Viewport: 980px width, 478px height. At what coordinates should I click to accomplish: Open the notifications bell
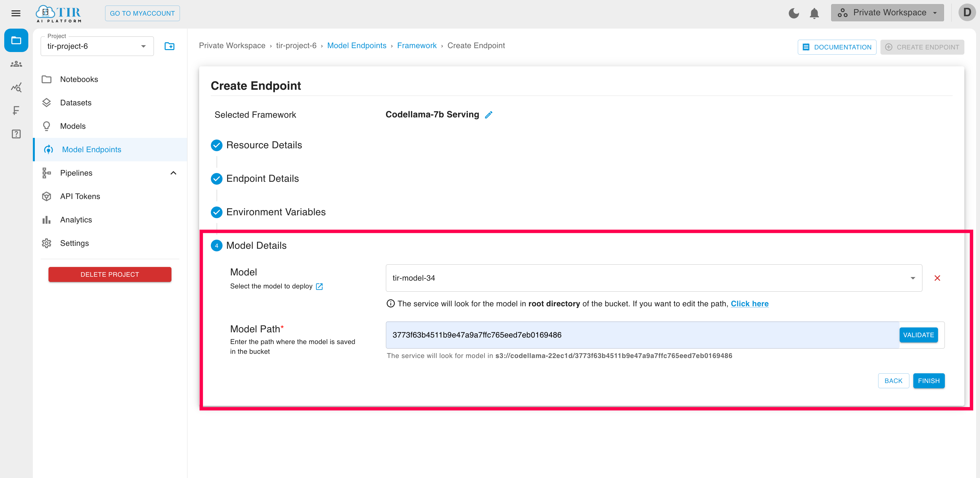(x=814, y=13)
